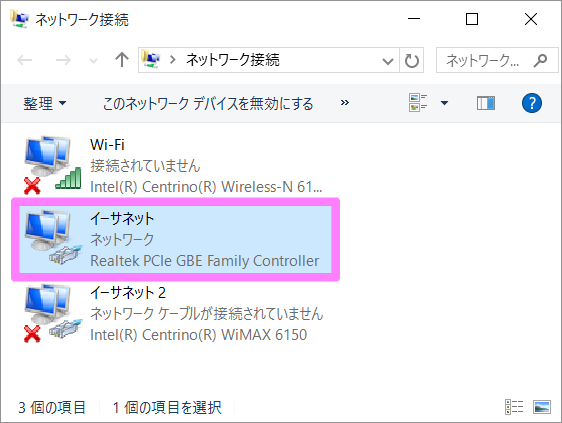
Task: Select イーサネット 2 WiMAX adapter
Action: (x=173, y=314)
